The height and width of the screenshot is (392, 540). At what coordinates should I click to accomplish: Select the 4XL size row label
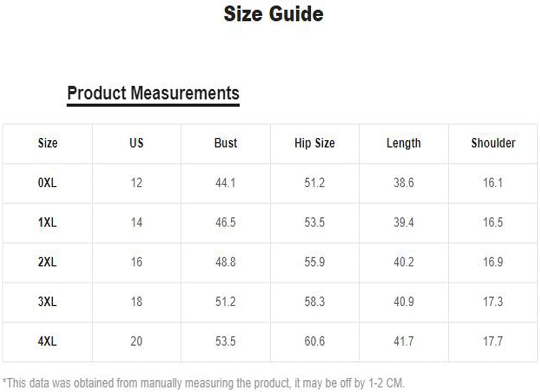pos(47,341)
